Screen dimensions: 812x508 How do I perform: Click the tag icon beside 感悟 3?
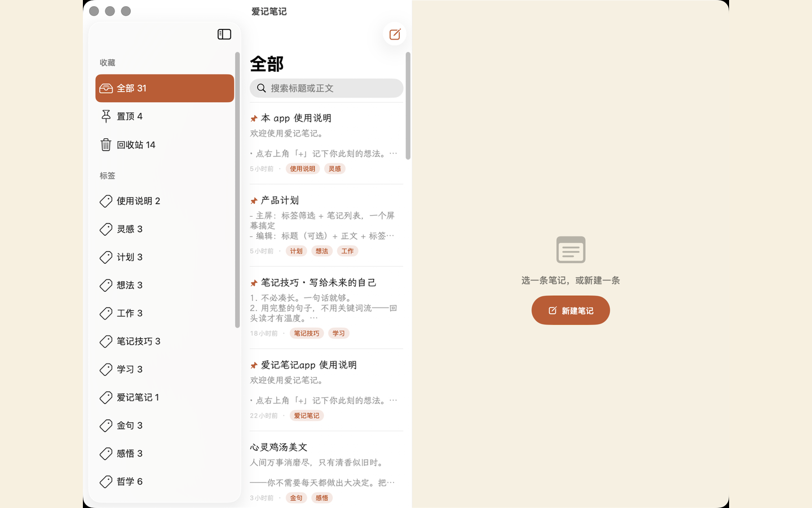[106, 454]
